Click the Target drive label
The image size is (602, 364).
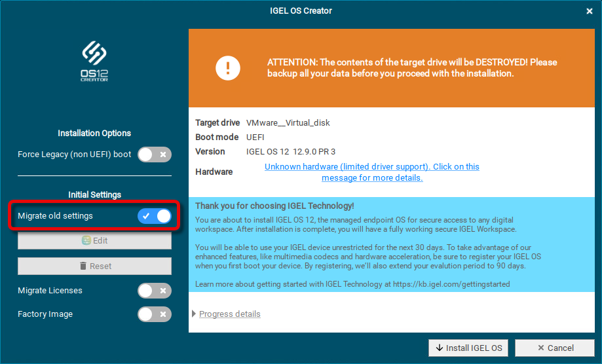tap(217, 122)
